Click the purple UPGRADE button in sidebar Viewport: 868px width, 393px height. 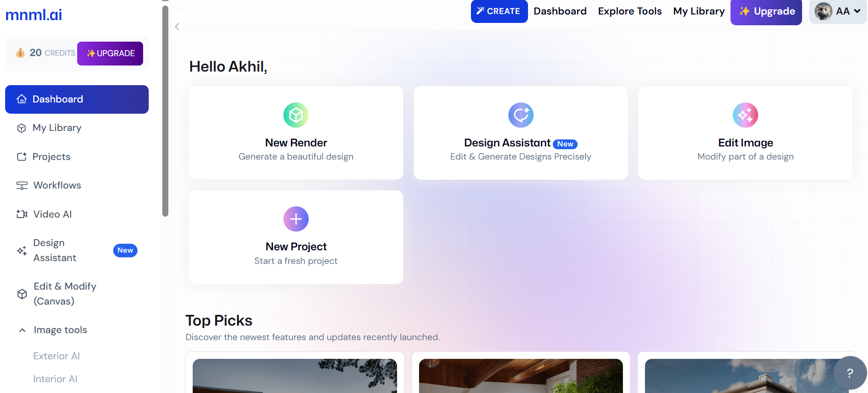[110, 53]
